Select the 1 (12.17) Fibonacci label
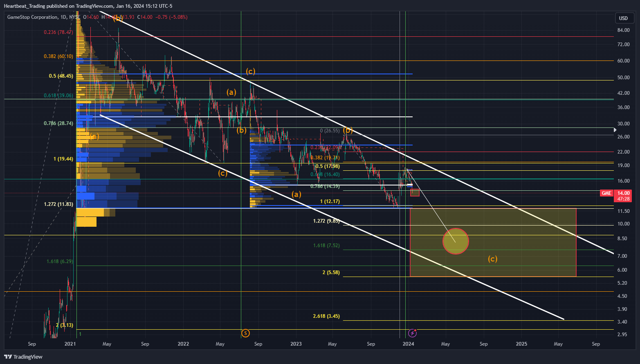The width and height of the screenshot is (640, 364). 330,201
